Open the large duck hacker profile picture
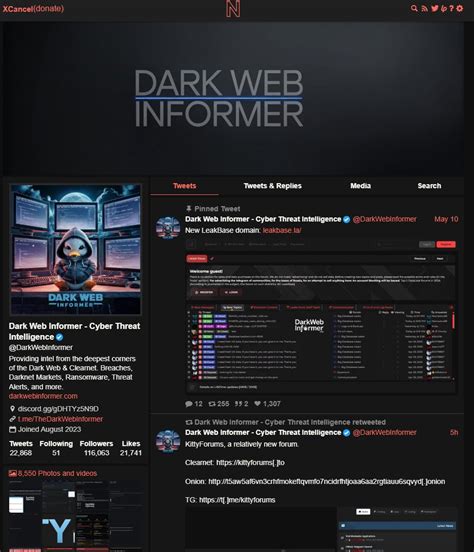 click(76, 249)
